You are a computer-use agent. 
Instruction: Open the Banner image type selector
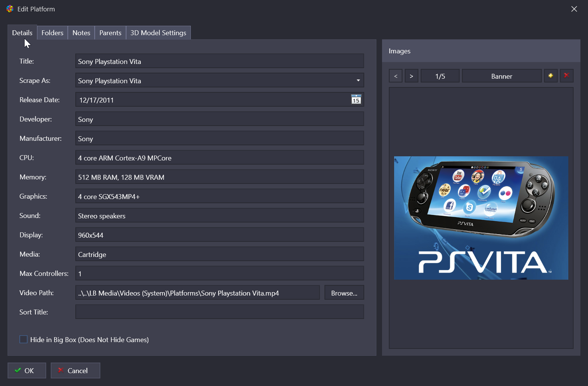502,76
